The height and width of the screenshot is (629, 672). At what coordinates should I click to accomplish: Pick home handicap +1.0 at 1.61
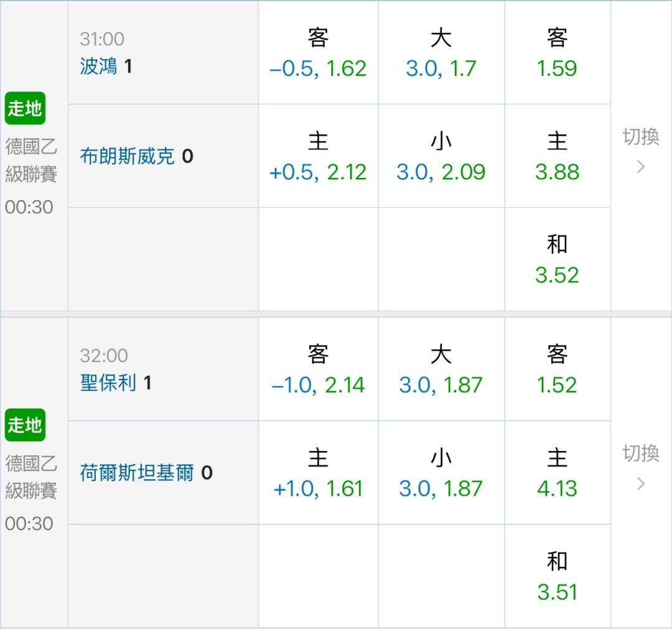(318, 473)
